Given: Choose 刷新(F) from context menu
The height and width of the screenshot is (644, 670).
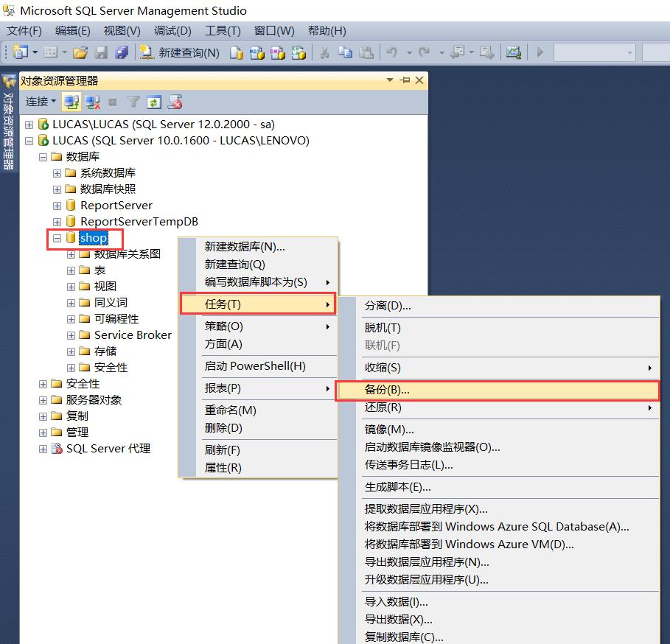Looking at the screenshot, I should tap(258, 449).
